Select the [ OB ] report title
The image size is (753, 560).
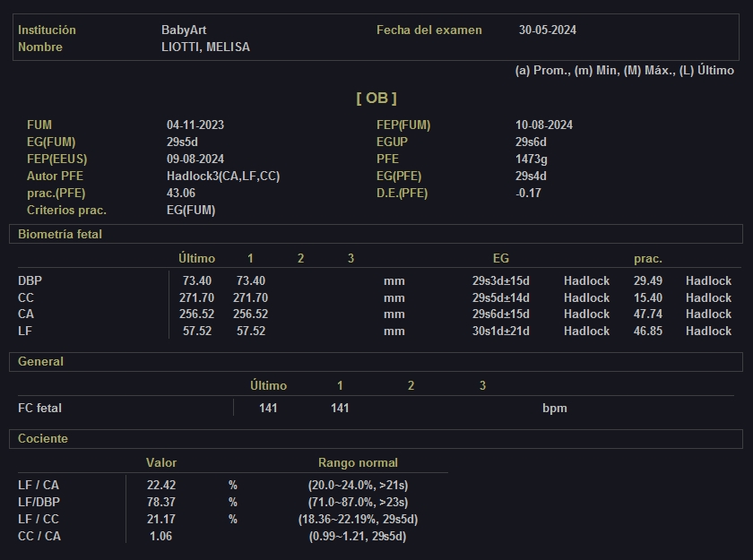[x=376, y=98]
